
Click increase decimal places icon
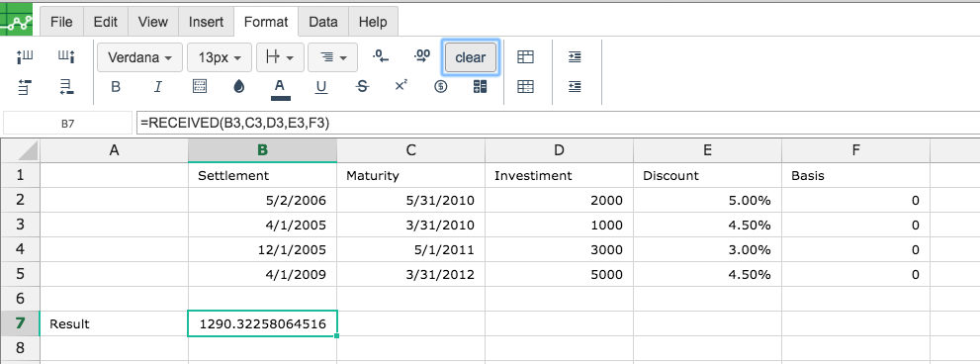click(x=422, y=56)
